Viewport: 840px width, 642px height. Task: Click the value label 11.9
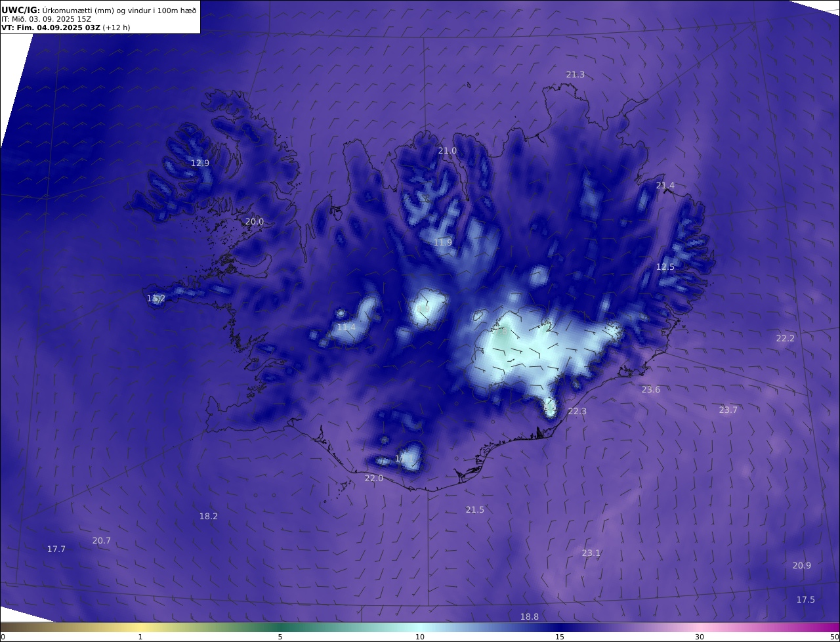[x=443, y=243]
